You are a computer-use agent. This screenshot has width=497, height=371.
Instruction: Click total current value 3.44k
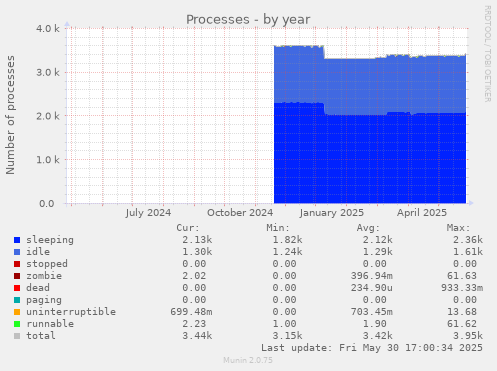[197, 336]
